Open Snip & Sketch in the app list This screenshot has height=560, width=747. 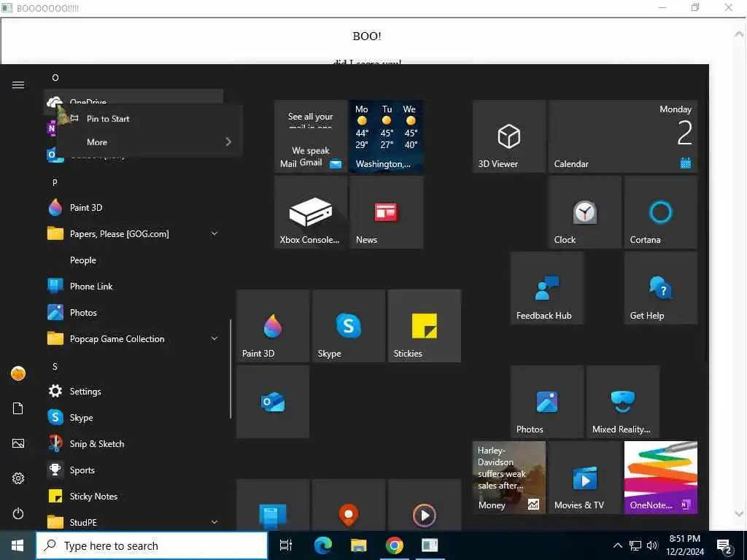point(133,444)
